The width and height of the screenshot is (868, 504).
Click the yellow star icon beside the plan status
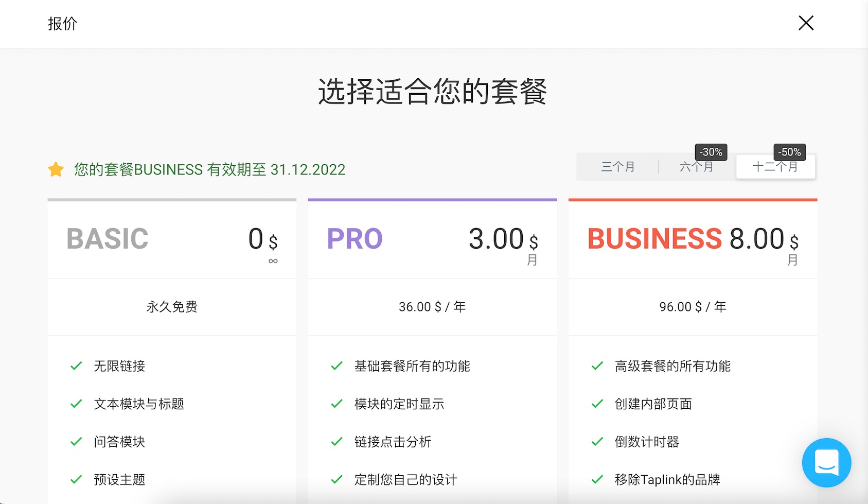[x=56, y=169]
